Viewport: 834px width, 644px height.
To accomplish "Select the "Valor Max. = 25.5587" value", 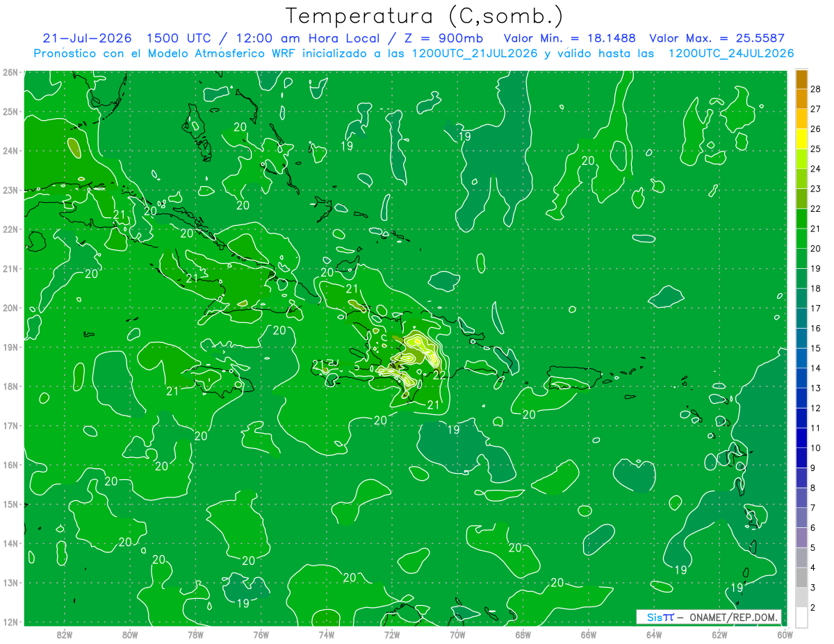I will (717, 38).
